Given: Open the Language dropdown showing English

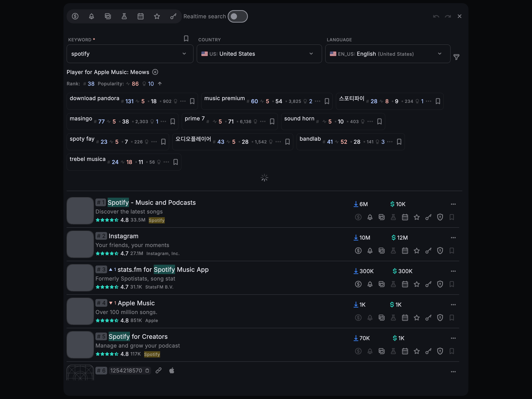Looking at the screenshot, I should pyautogui.click(x=388, y=54).
